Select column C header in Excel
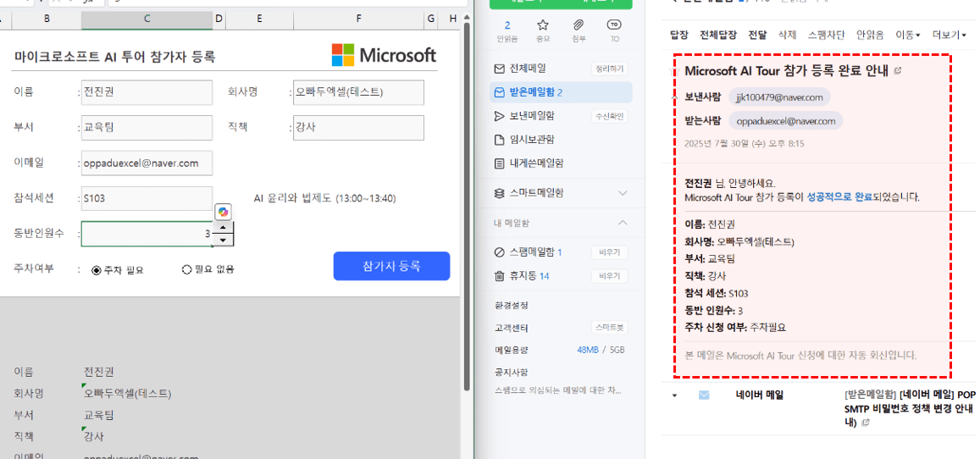 [147, 20]
